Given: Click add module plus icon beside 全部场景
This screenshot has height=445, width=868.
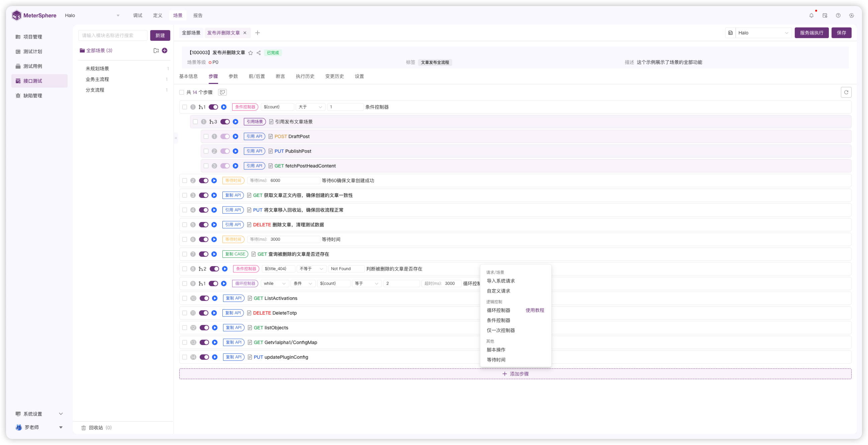Looking at the screenshot, I should pyautogui.click(x=165, y=50).
